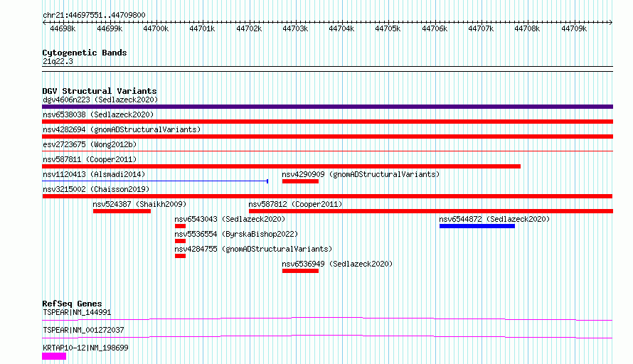
Task: Open nsv1120413 (Alsmadi2014) variant label
Action: (94, 174)
